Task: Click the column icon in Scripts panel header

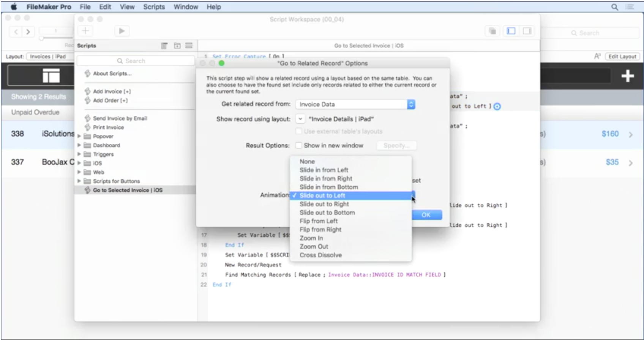Action: (x=164, y=46)
